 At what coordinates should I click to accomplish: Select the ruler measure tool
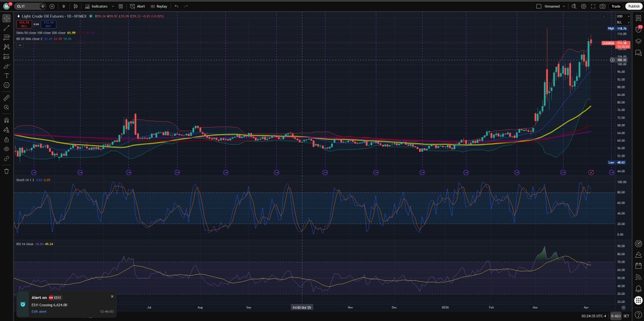[x=6, y=98]
